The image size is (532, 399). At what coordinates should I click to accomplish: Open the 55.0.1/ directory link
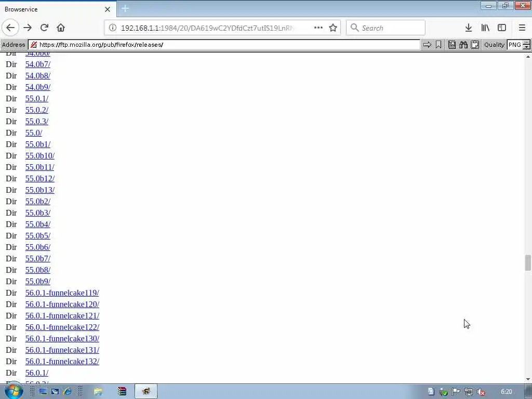pos(37,98)
